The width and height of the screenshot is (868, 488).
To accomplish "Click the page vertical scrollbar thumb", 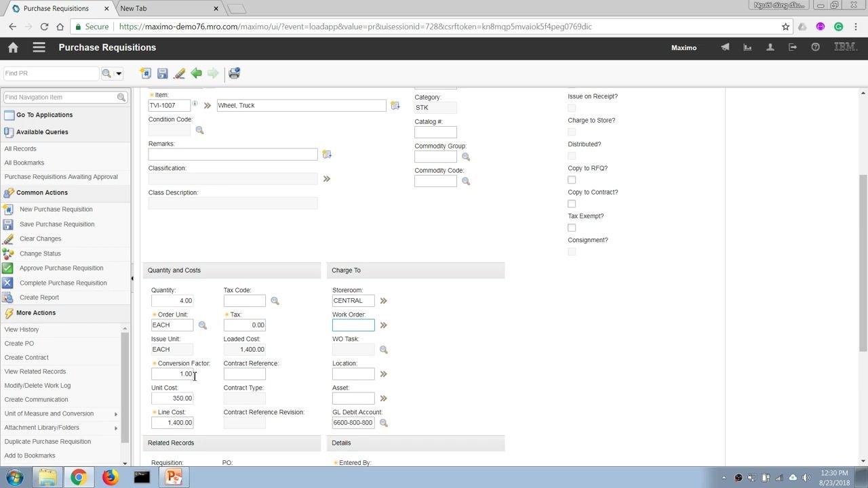I will click(x=863, y=263).
